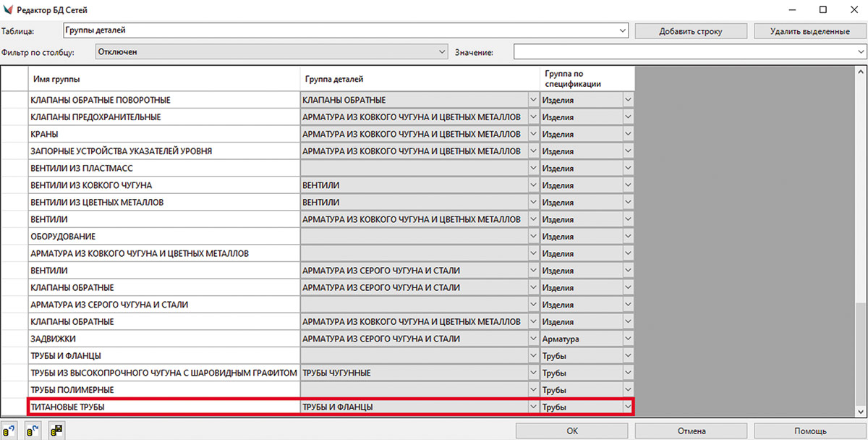
Task: Expand specification group dropdown for ТИТАНОВЫЕ ТРУБЫ
Action: (x=628, y=407)
